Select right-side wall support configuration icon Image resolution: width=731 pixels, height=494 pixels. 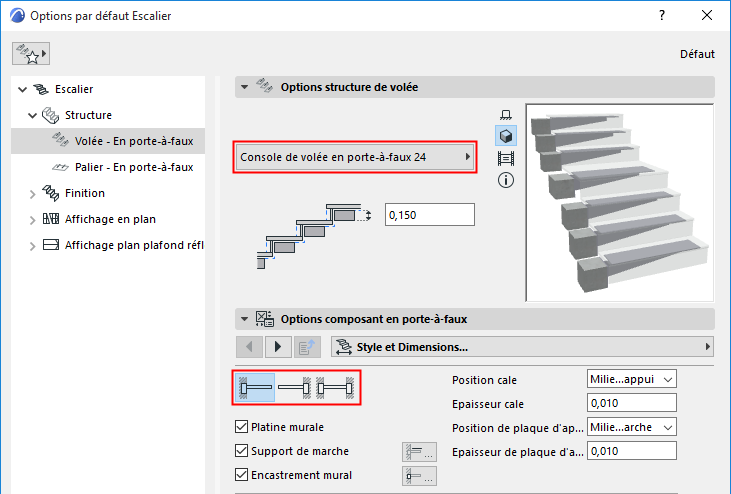point(295,387)
